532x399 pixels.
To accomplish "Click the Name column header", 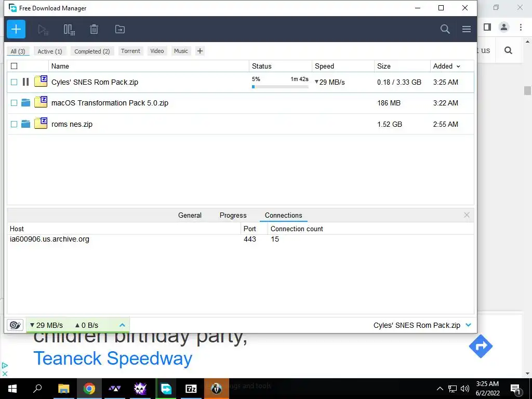I will 149,66.
